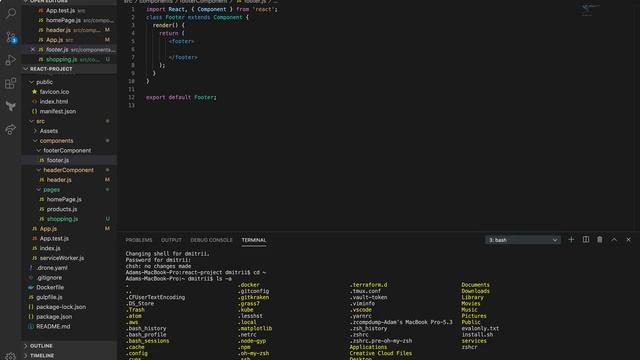Switch to the Problems tab

click(x=139, y=240)
